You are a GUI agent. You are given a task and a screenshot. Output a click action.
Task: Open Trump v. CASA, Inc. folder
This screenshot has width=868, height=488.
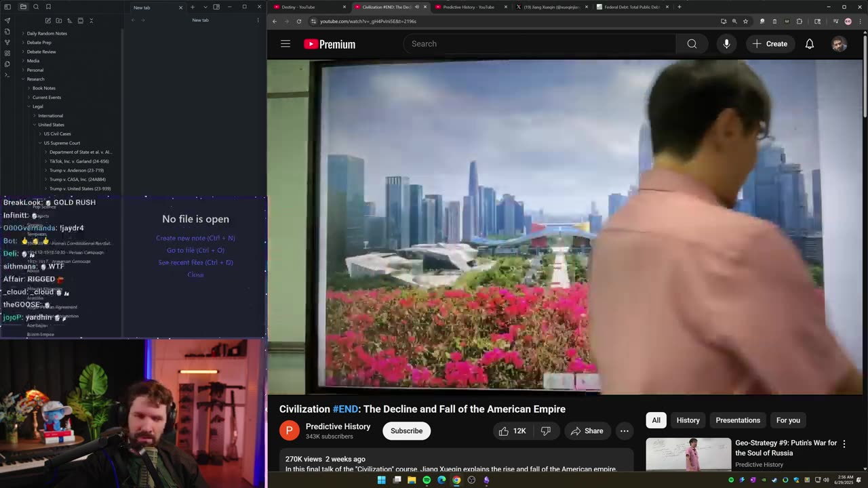pos(77,180)
